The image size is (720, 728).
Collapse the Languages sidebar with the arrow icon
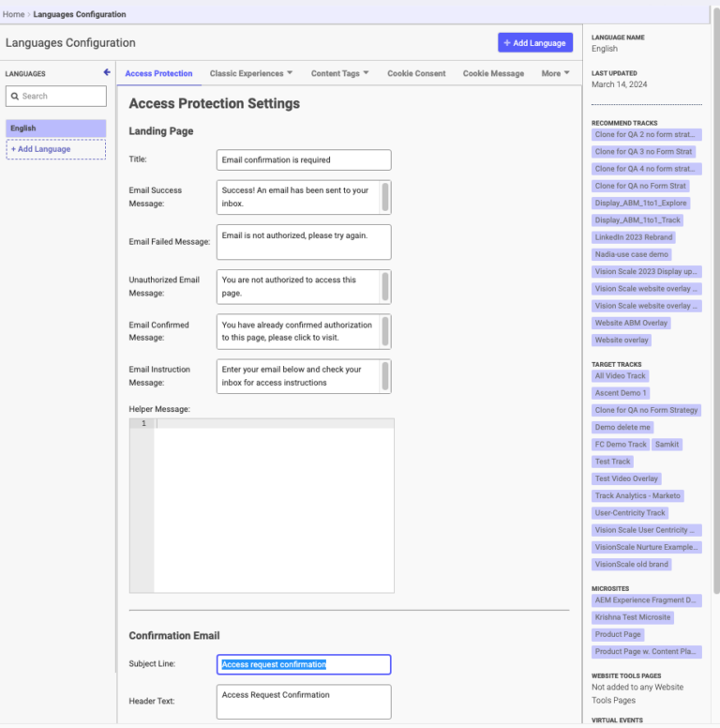pos(107,72)
